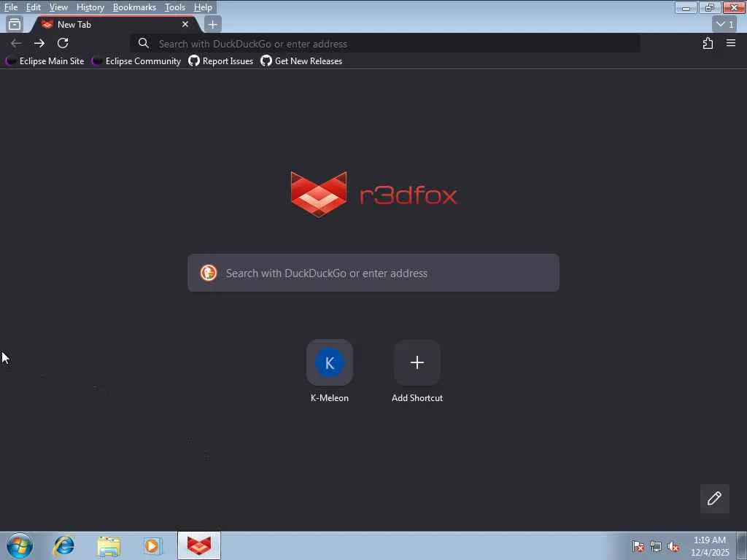Screen dimensions: 747x560
Task: Open the taskbar clock showing 1:19 AM
Action: click(x=710, y=546)
